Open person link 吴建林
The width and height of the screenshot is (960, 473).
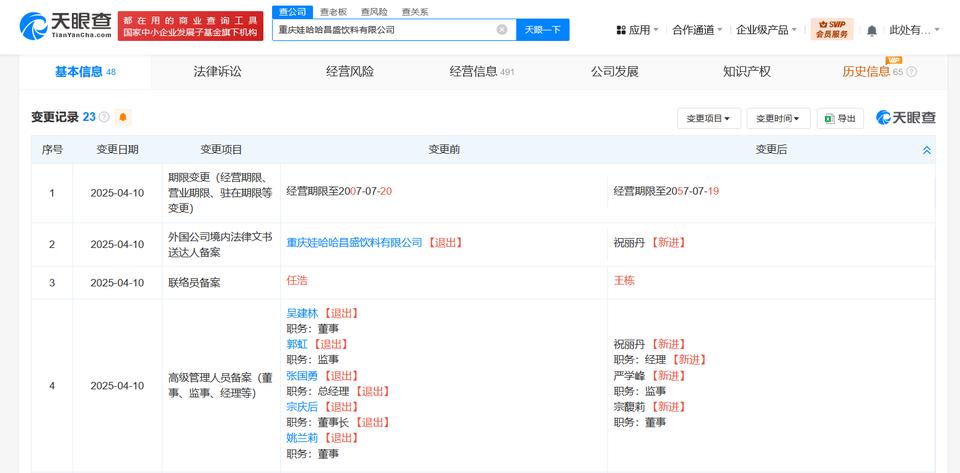coord(302,313)
